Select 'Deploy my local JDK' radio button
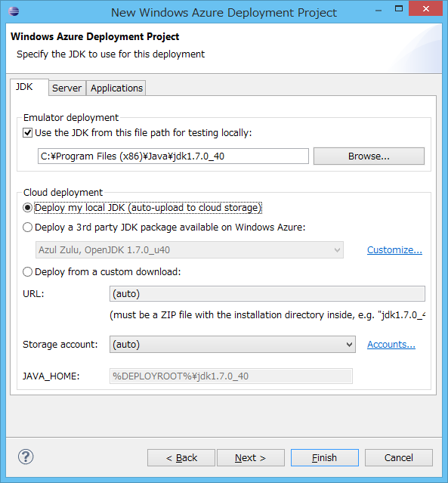 tap(28, 208)
